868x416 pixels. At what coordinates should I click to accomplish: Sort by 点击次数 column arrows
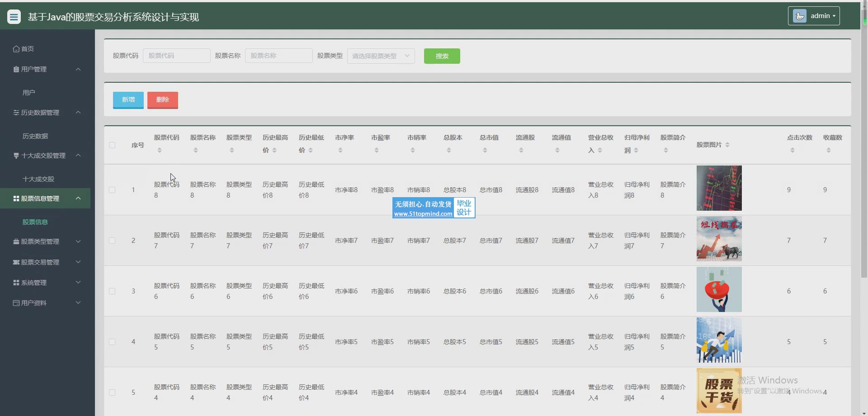point(793,150)
